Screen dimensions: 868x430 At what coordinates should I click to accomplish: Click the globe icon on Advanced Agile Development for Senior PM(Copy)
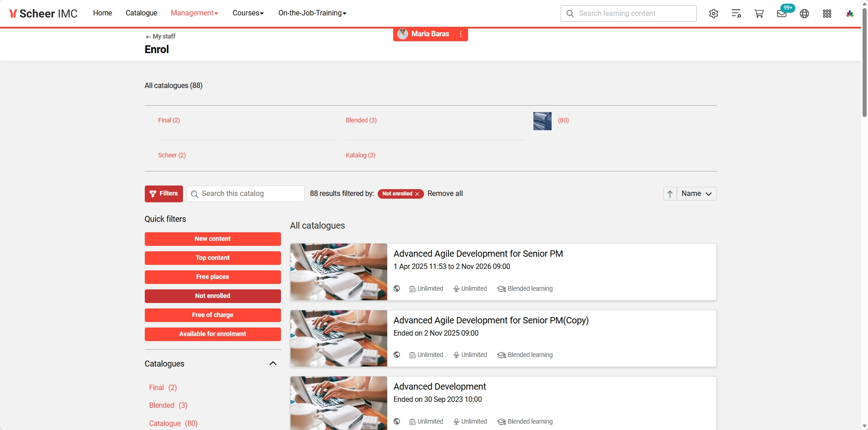pyautogui.click(x=397, y=355)
